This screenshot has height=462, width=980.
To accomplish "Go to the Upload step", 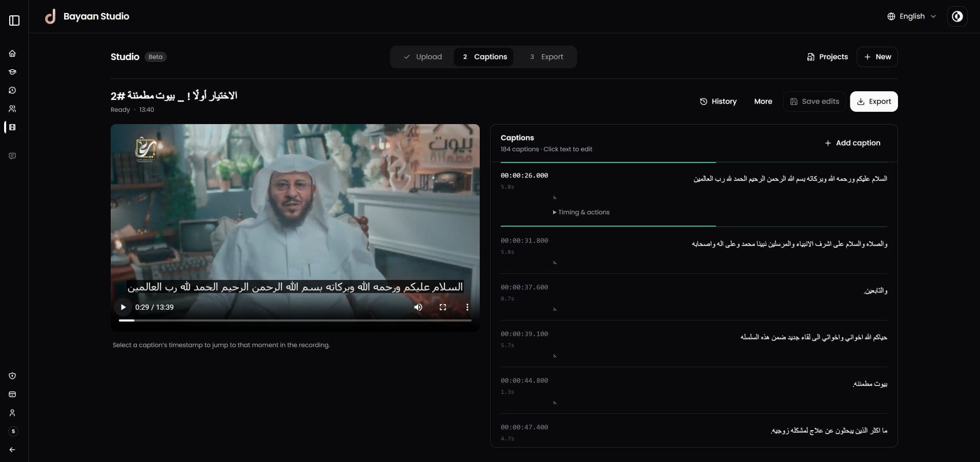I will coord(423,57).
